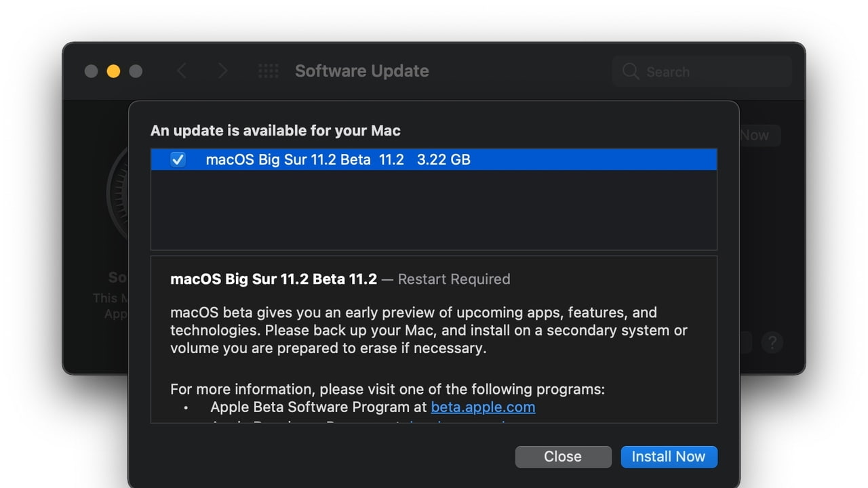Click the search magnifier icon
Viewport: 868px width, 488px height.
631,71
